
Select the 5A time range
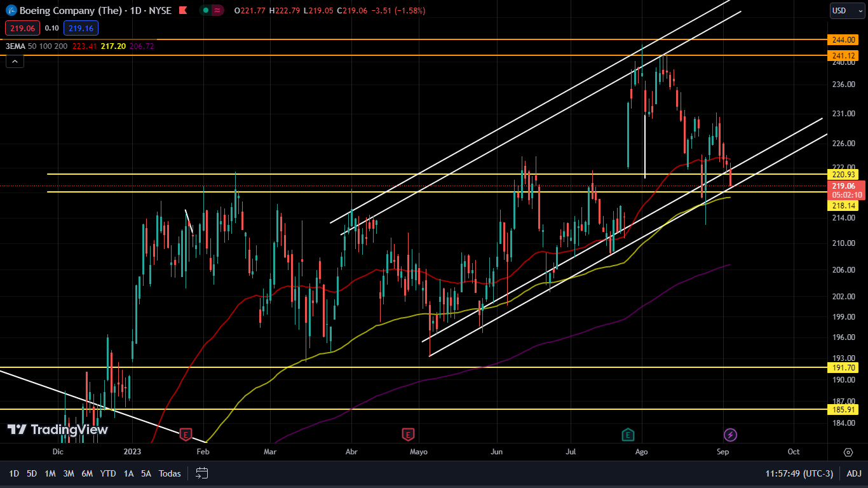[x=146, y=473]
